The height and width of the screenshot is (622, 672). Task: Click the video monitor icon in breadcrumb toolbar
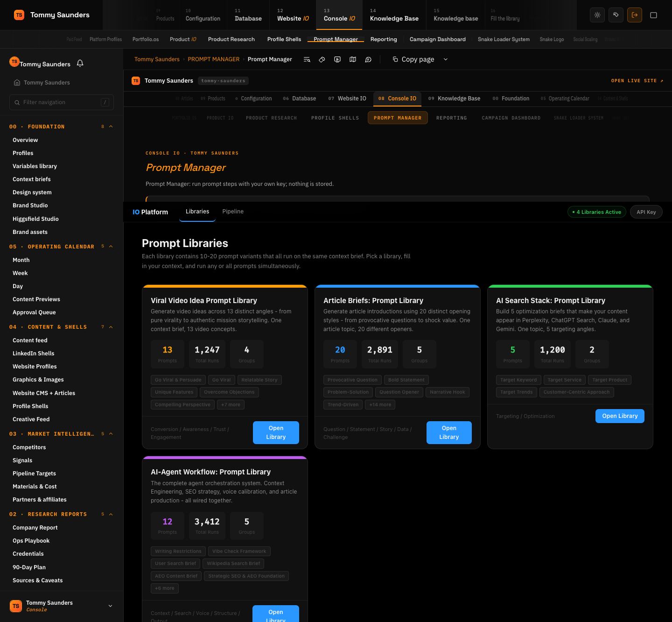(x=337, y=59)
